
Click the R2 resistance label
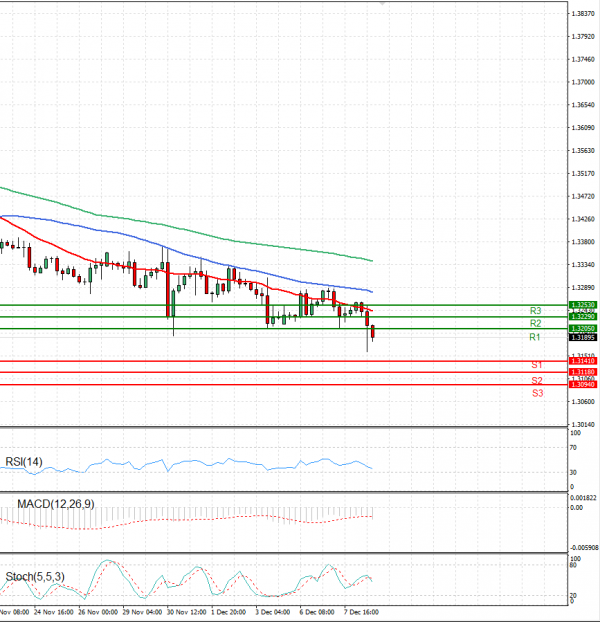tap(535, 323)
